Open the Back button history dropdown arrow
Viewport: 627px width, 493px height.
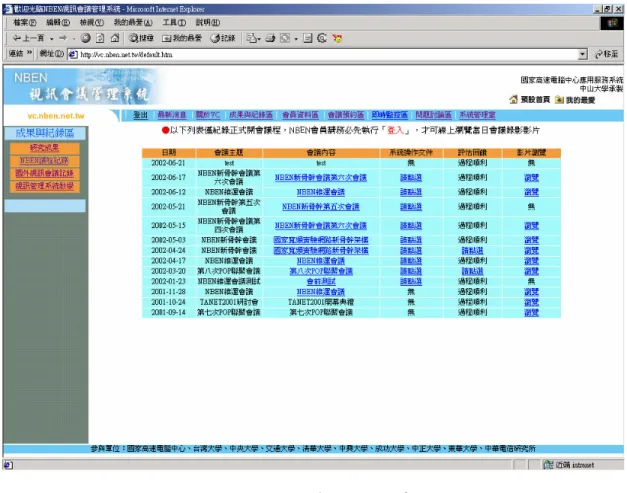pyautogui.click(x=52, y=39)
